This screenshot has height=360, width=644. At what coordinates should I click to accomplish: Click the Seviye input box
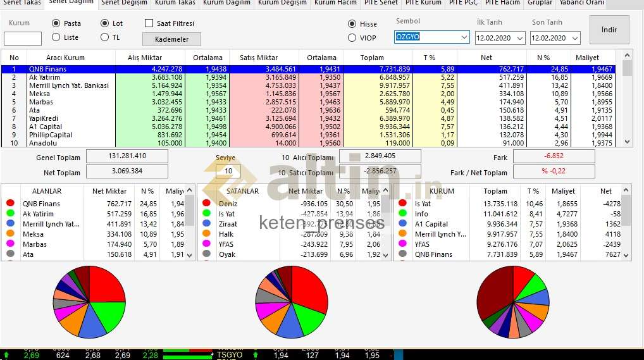coord(228,171)
